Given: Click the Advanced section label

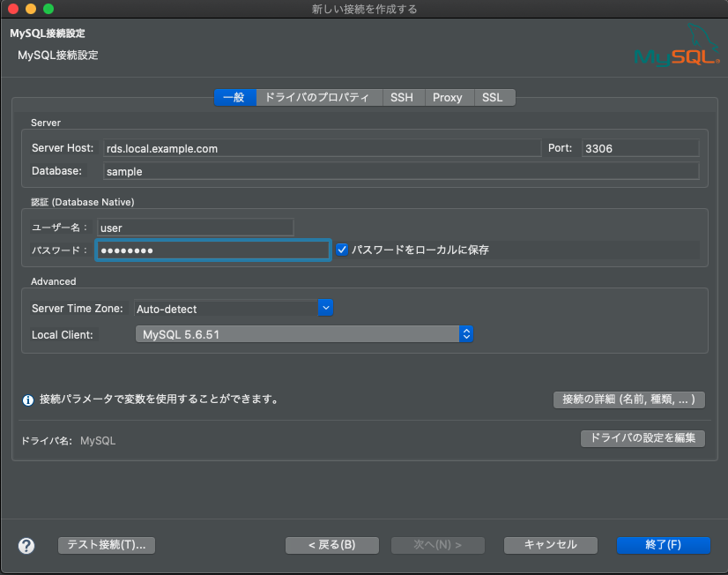Looking at the screenshot, I should (54, 281).
